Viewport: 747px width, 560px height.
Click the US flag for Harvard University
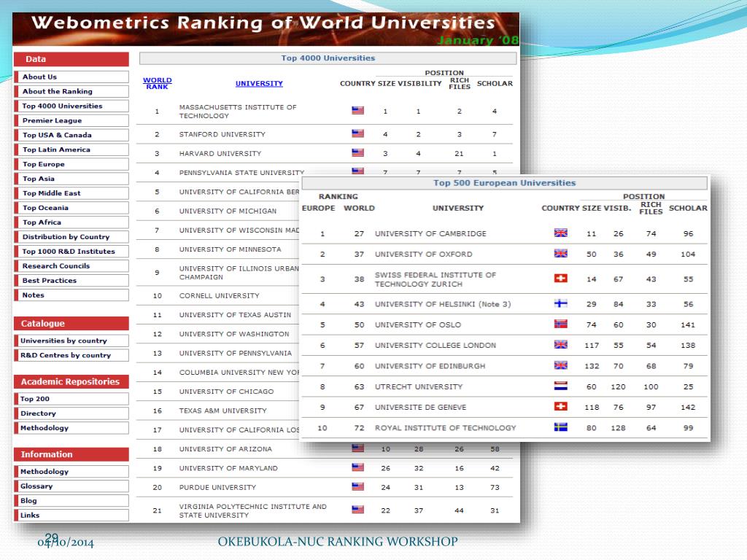pyautogui.click(x=357, y=153)
